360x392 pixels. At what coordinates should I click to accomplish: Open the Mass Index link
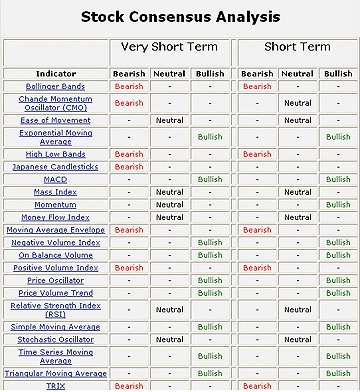[55, 192]
